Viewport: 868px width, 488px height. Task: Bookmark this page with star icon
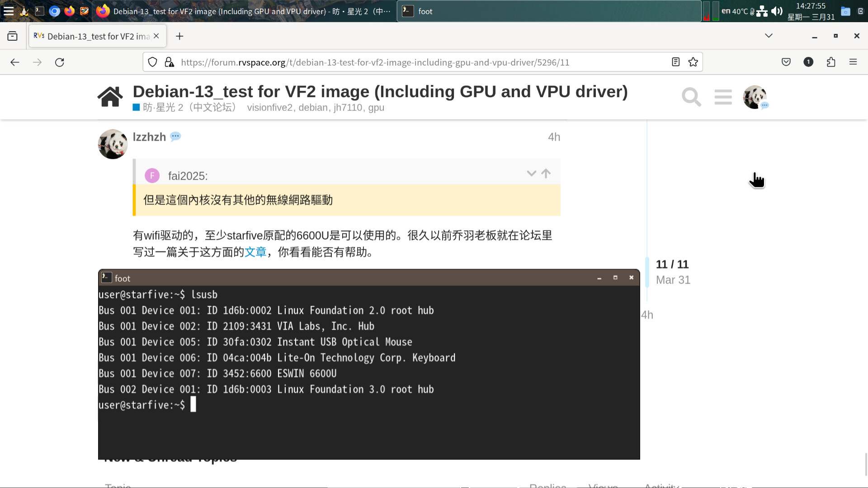tap(693, 62)
